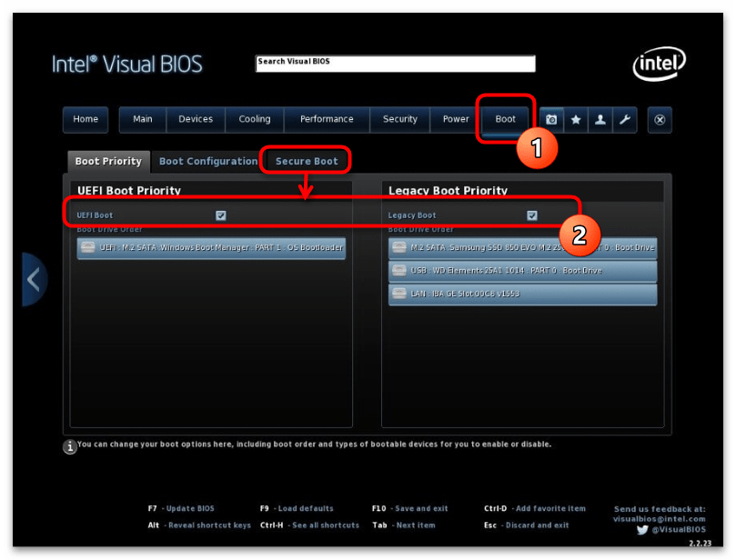
Task: Click the visualbios@intel.com feedback link
Action: point(659,519)
